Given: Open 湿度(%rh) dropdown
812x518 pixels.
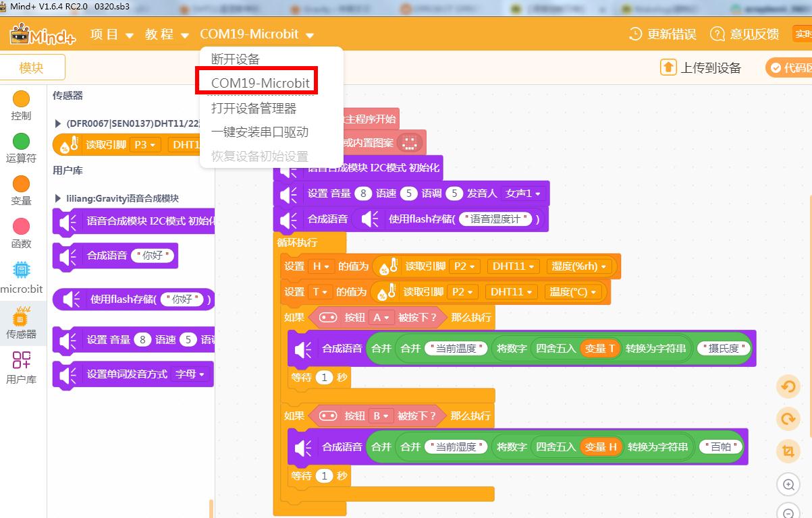Looking at the screenshot, I should click(580, 266).
